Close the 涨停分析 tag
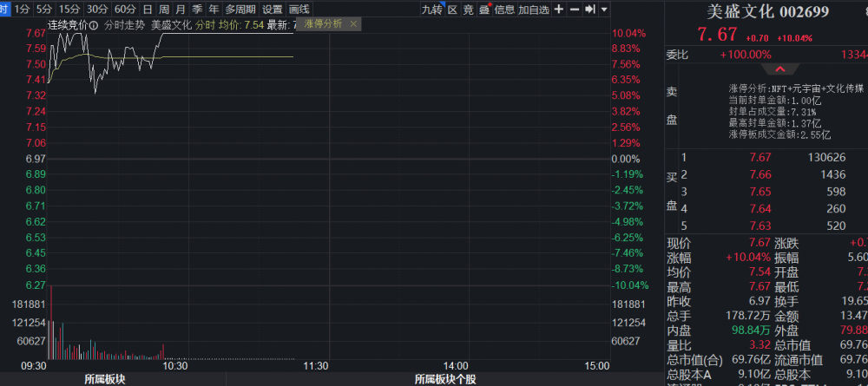Image resolution: width=868 pixels, height=386 pixels. click(353, 23)
